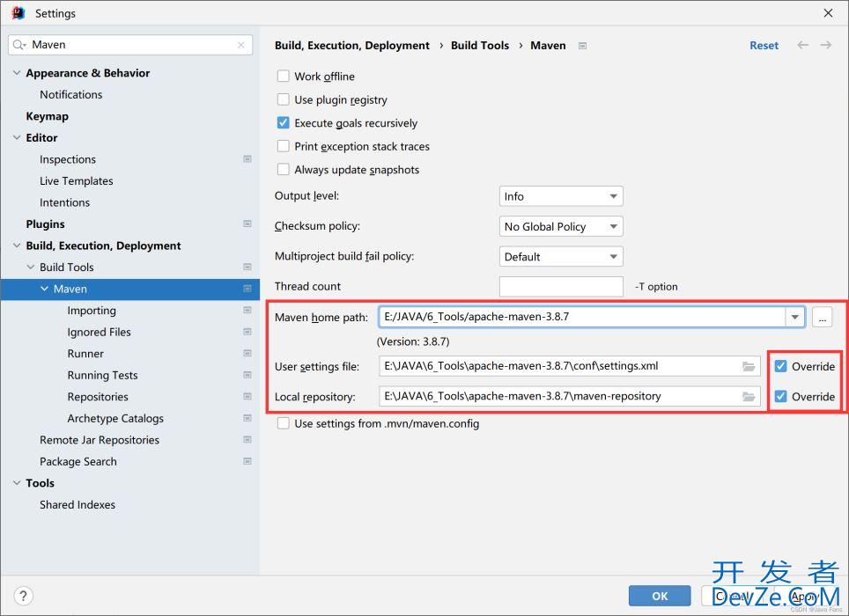Click project icon on Running Tests row

coord(247,376)
